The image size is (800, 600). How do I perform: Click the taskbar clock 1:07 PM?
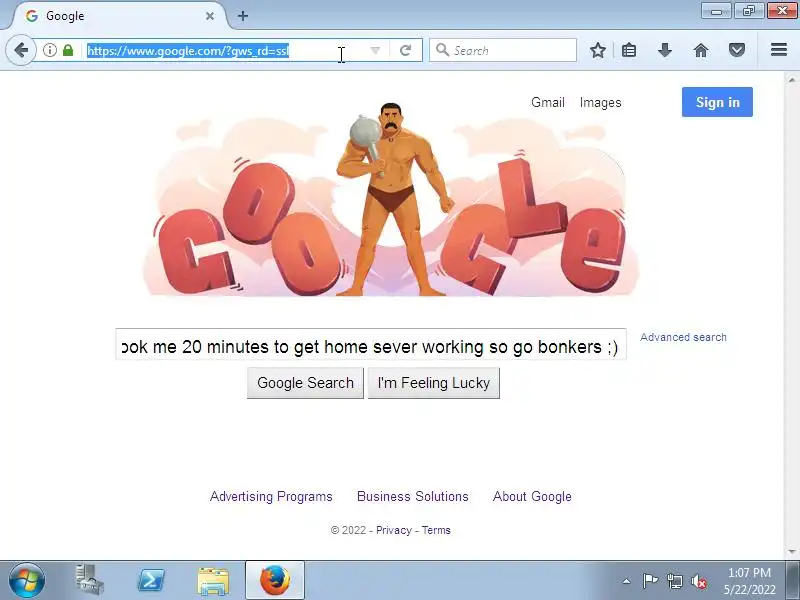coord(749,573)
